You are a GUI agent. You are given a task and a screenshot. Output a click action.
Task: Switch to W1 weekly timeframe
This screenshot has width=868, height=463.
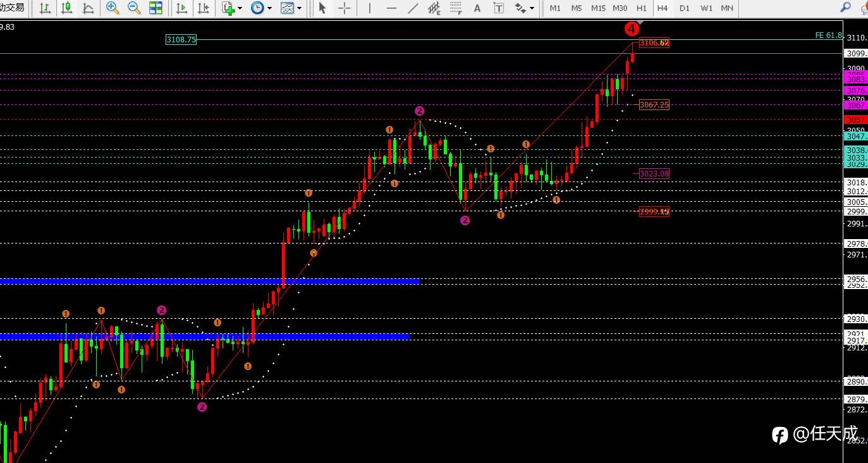(706, 8)
